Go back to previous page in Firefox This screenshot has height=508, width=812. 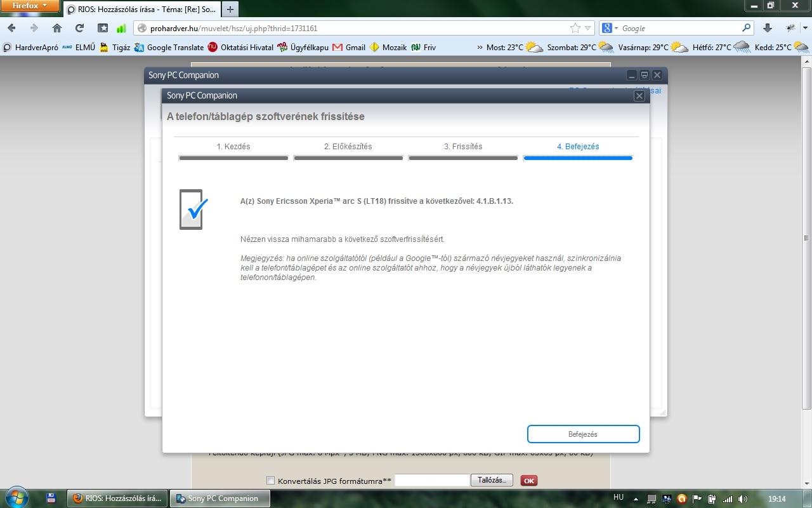click(x=12, y=28)
